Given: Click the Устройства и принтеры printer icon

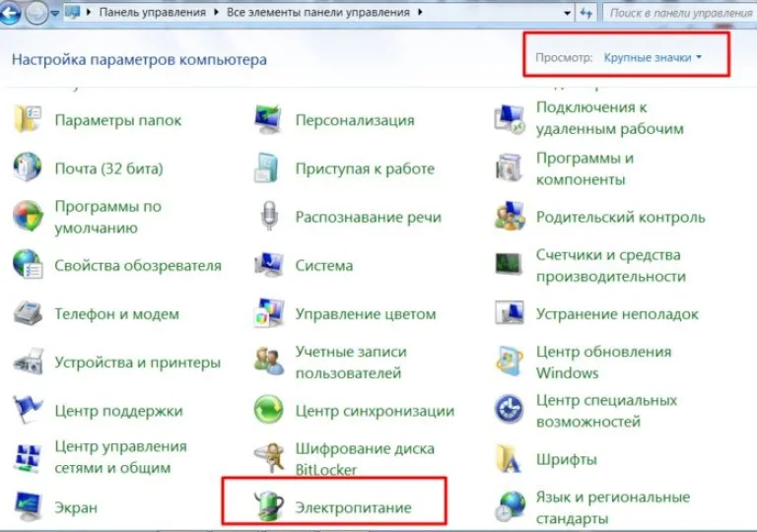Looking at the screenshot, I should pyautogui.click(x=28, y=363).
